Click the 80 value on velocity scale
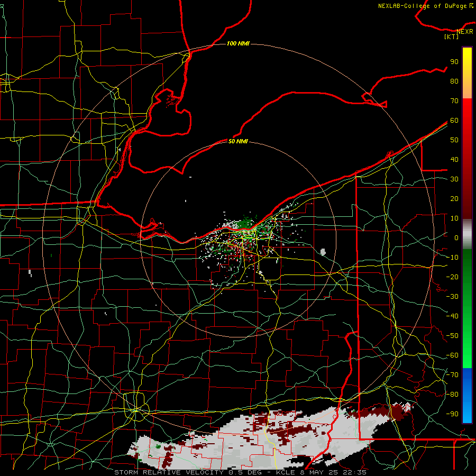 pos(454,81)
